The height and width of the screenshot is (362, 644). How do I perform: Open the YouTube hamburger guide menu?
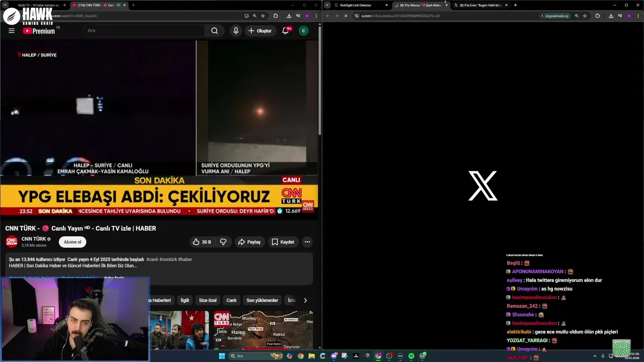pyautogui.click(x=12, y=31)
